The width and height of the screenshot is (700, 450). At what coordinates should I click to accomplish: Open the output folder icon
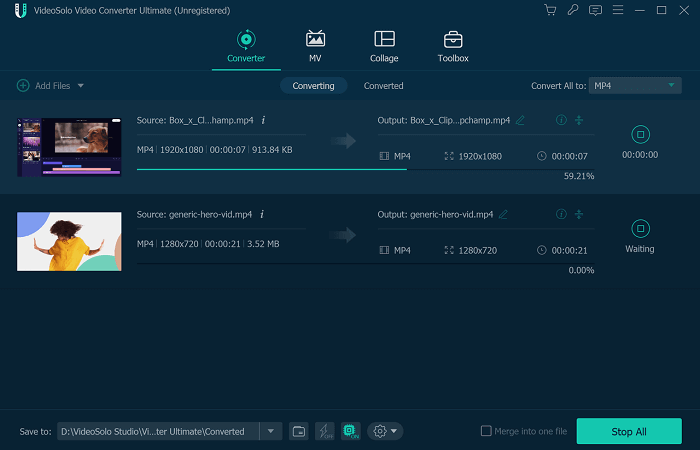click(x=299, y=431)
